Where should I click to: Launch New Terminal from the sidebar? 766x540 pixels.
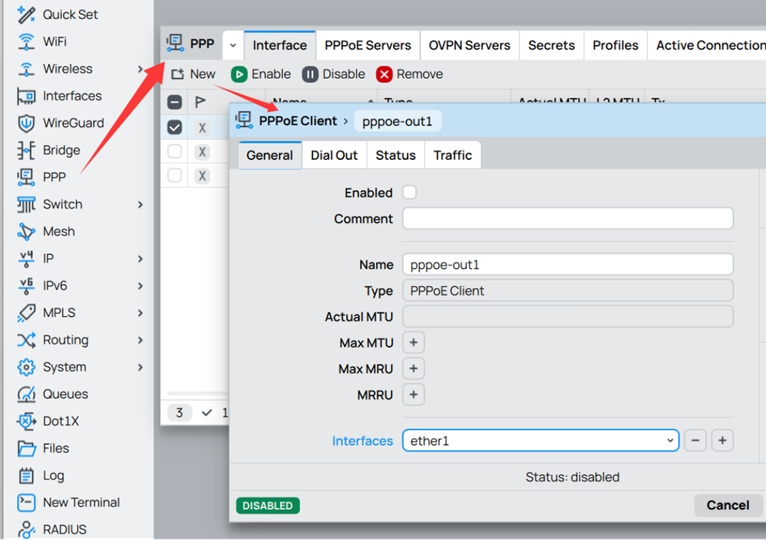pos(80,502)
